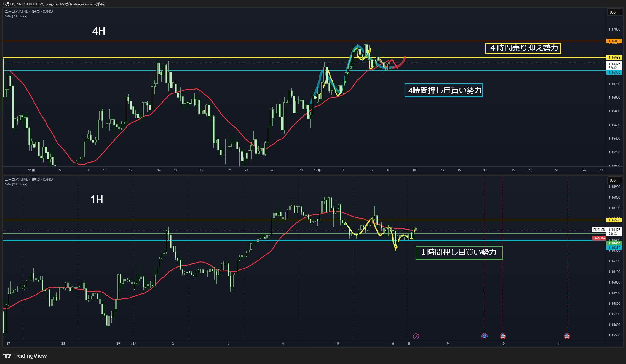Click the ユーロ/米ドル 4時間 OANDA chart title
The height and width of the screenshot is (364, 626).
pos(29,12)
